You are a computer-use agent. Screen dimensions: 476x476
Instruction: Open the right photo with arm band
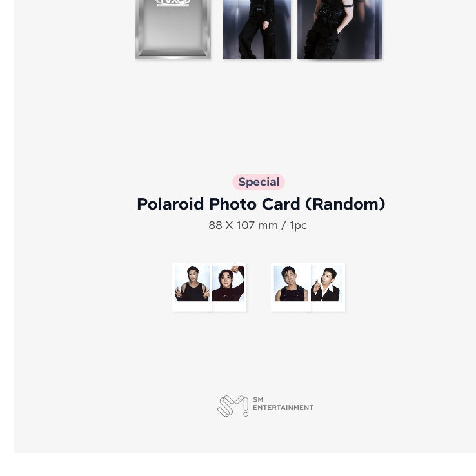(340, 30)
